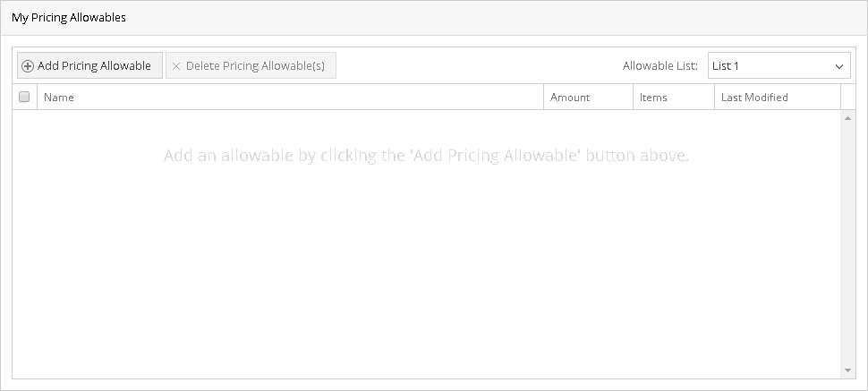Click the plus icon on Add Pricing Allowable
Image resolution: width=868 pixels, height=391 pixels.
(28, 66)
